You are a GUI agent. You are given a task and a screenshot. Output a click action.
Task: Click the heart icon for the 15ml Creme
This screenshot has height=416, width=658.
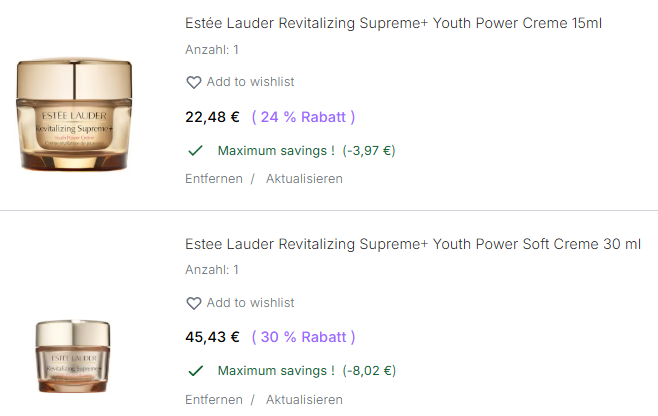[x=194, y=82]
